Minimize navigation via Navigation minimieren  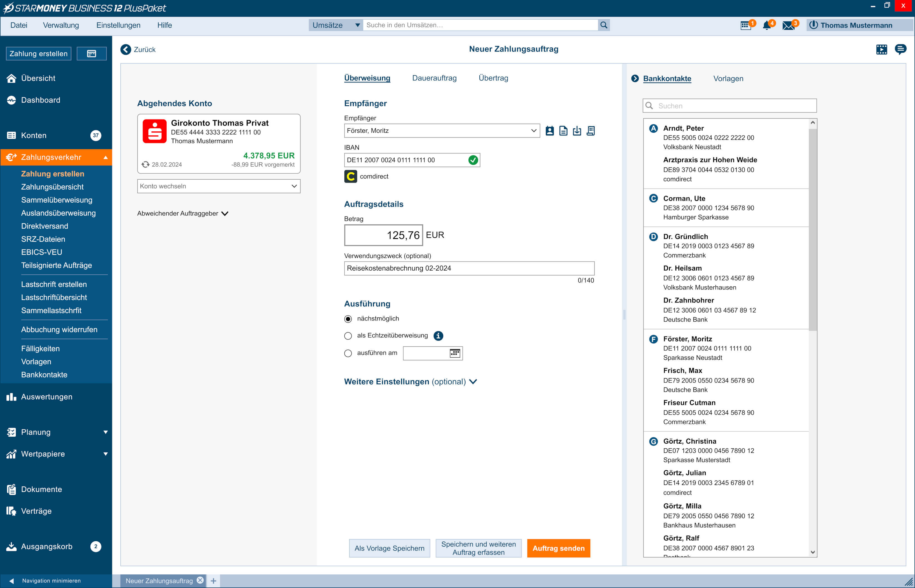pos(45,581)
